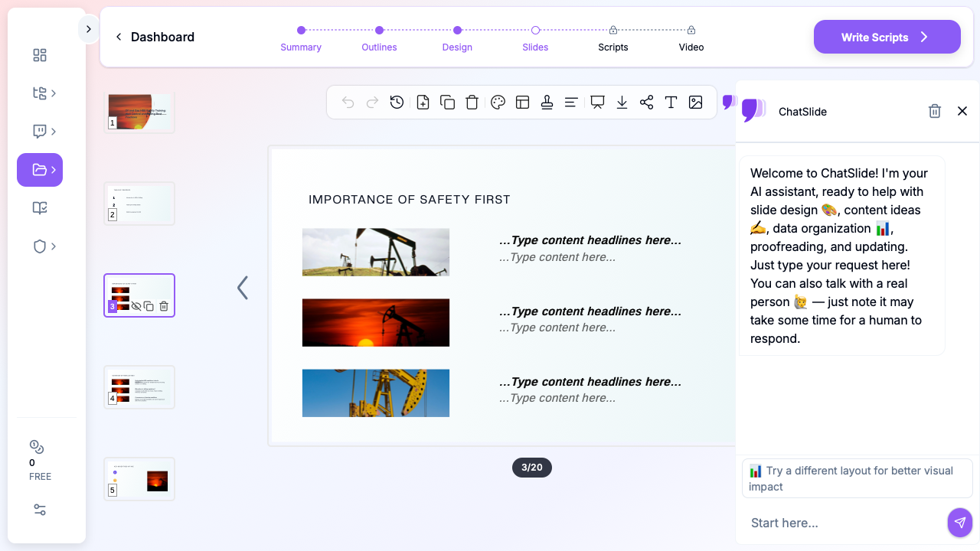This screenshot has height=551, width=980.
Task: Expand the highlighted folder menu in the sidebar
Action: click(40, 170)
